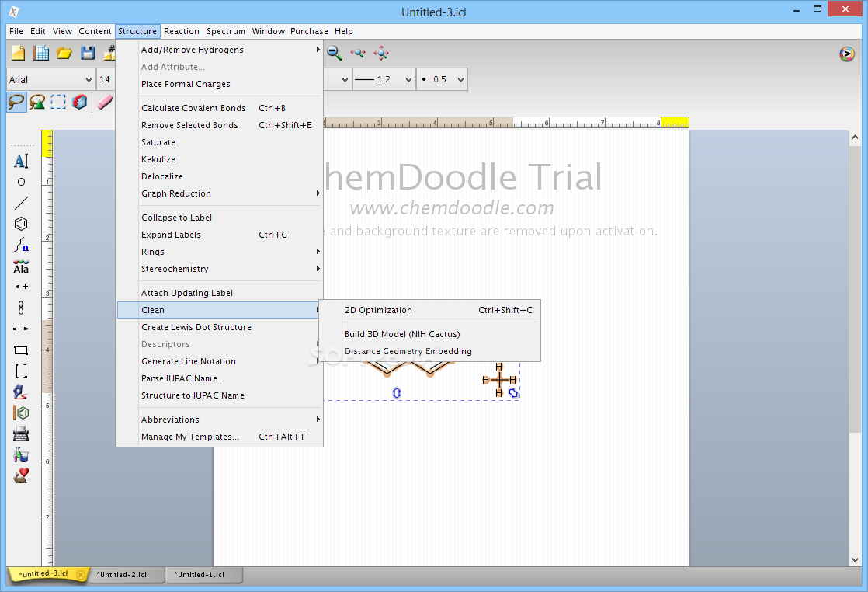
Task: Select the brackets tool
Action: (x=21, y=371)
